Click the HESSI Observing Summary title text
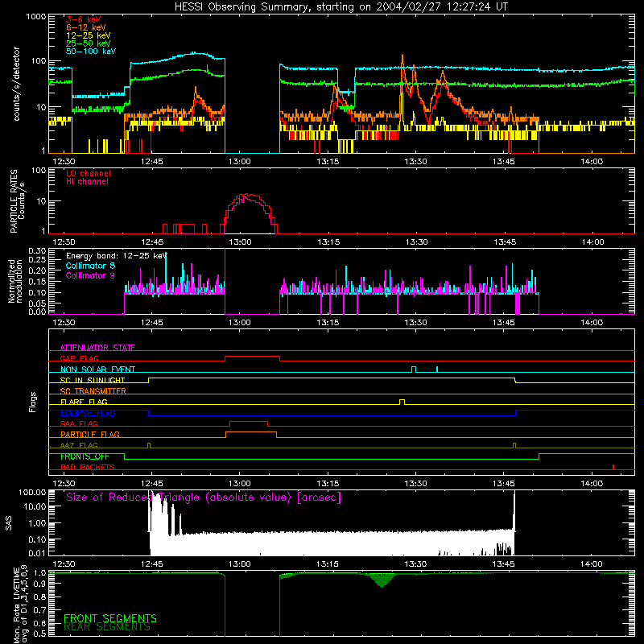The height and width of the screenshot is (644, 644). tap(341, 7)
